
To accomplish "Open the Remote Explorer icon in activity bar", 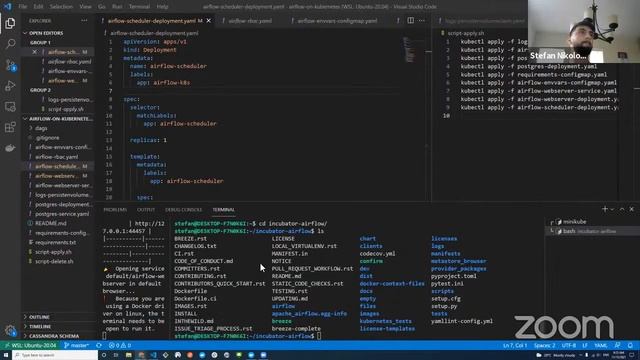I will 10,107.
